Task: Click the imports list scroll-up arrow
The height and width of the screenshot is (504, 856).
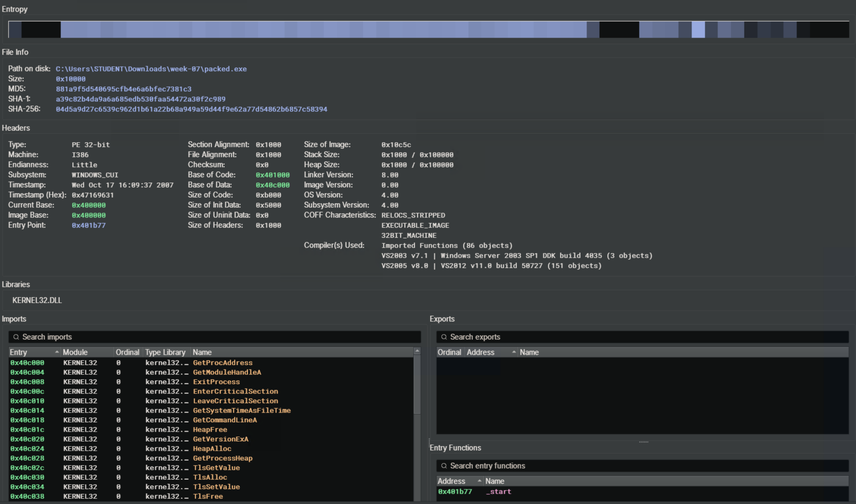Action: [417, 351]
